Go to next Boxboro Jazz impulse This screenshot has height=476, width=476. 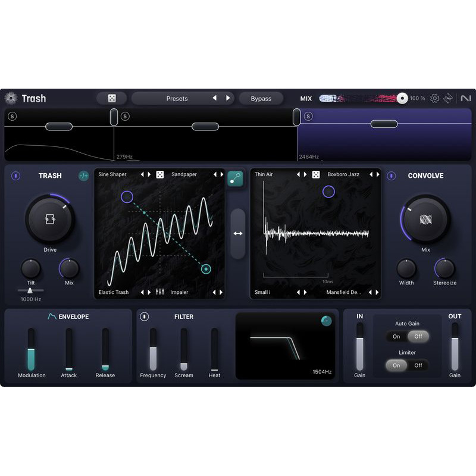[x=378, y=174]
